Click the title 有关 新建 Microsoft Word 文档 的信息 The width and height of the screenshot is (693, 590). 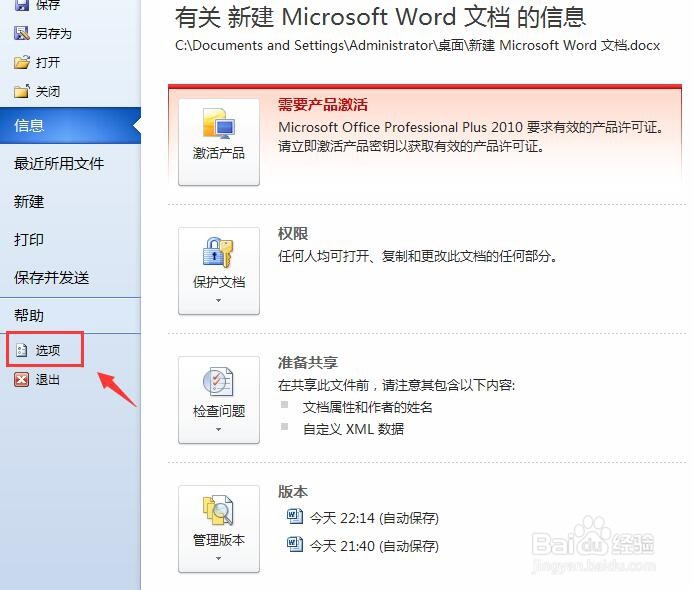click(381, 17)
